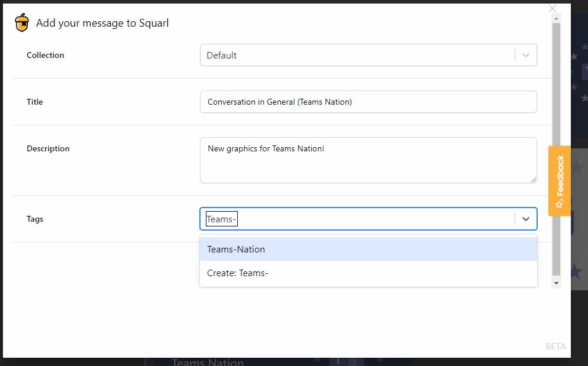Grab the Description box resize handle
The height and width of the screenshot is (366, 588).
(534, 179)
